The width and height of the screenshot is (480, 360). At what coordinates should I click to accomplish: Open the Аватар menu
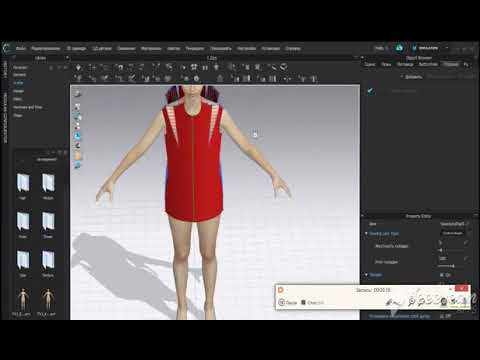(174, 48)
